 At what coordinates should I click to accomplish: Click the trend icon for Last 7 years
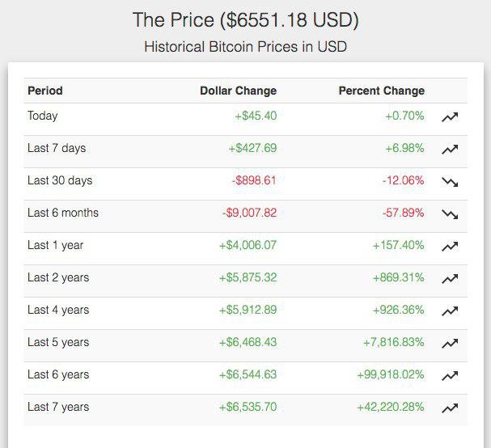point(450,408)
